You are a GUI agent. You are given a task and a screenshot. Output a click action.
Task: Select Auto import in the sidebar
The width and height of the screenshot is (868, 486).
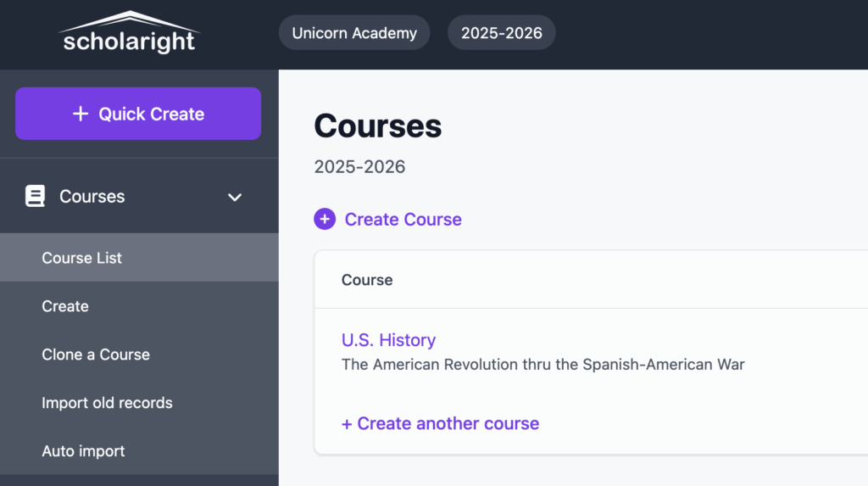coord(83,451)
